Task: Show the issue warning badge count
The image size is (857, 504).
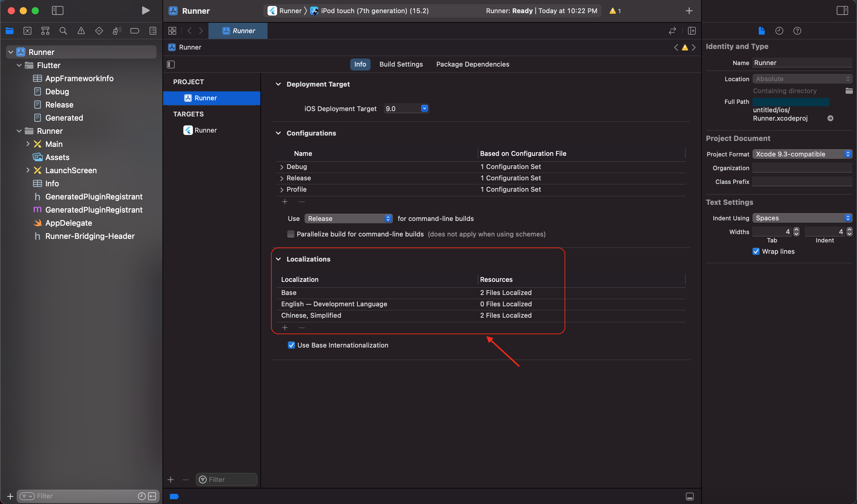Action: coord(615,11)
